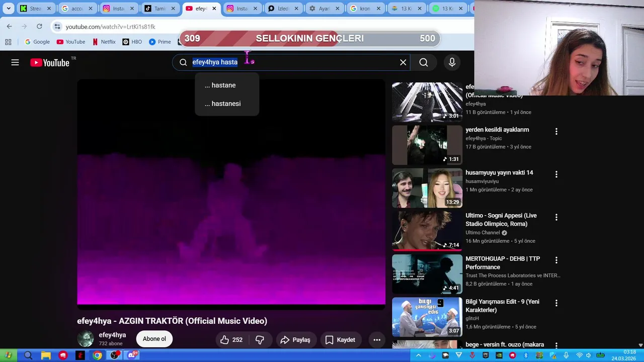Play 'yerden kesildi ayaklarım' thumbnail

[427, 145]
